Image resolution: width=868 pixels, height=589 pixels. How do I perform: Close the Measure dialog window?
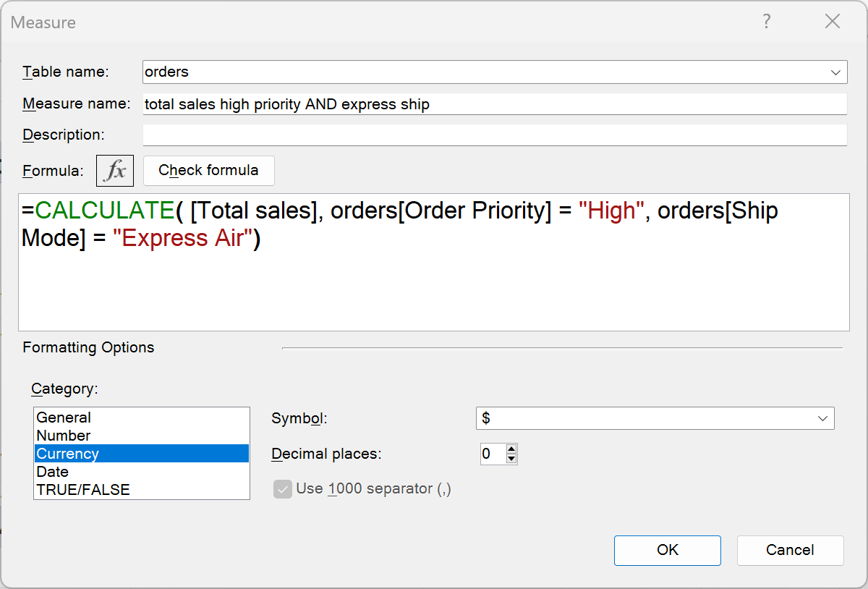pos(833,22)
